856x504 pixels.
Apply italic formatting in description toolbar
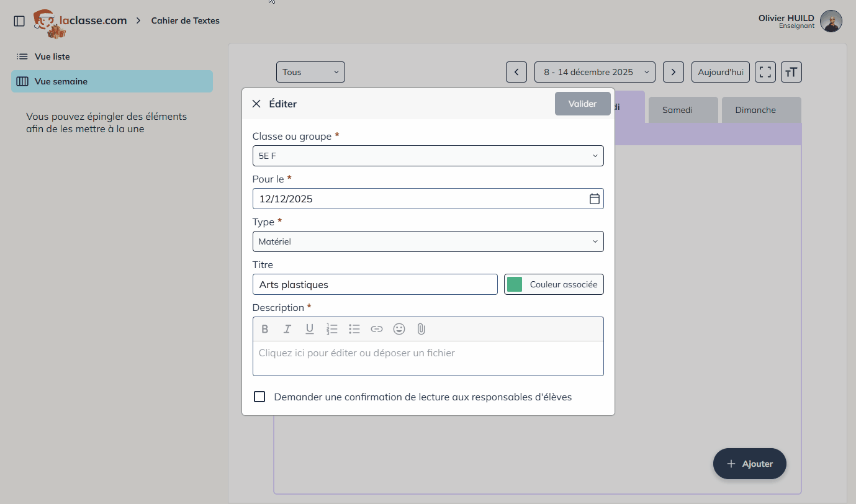(x=287, y=329)
